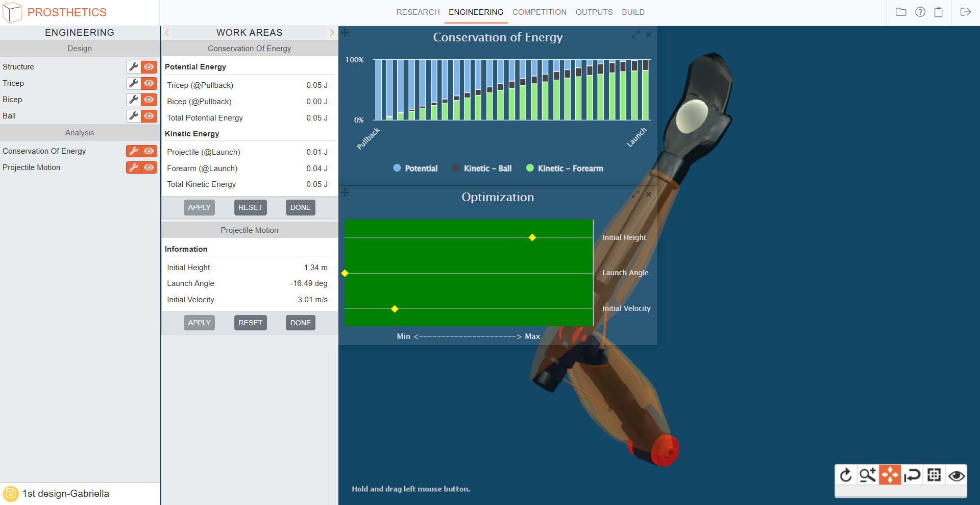Open the help question mark icon
This screenshot has width=980, height=505.
(920, 12)
